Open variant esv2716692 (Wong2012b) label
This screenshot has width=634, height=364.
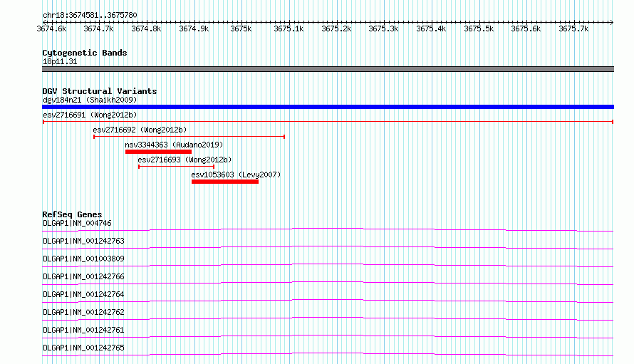coord(140,130)
